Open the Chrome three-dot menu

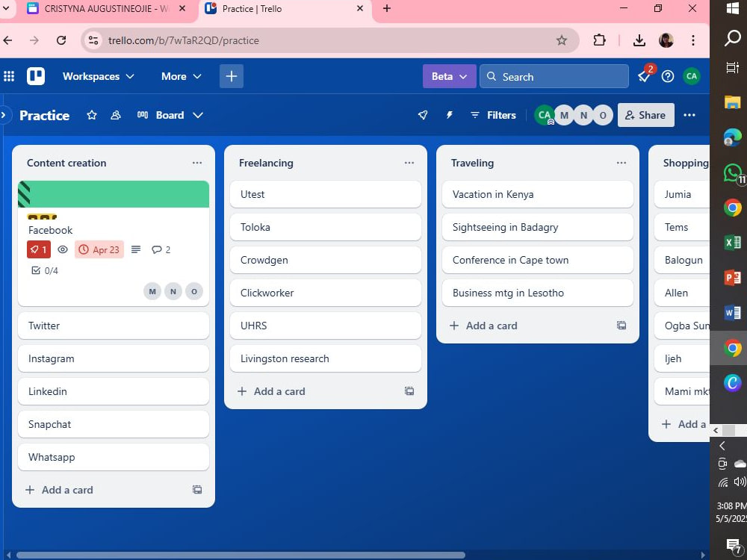pyautogui.click(x=693, y=40)
